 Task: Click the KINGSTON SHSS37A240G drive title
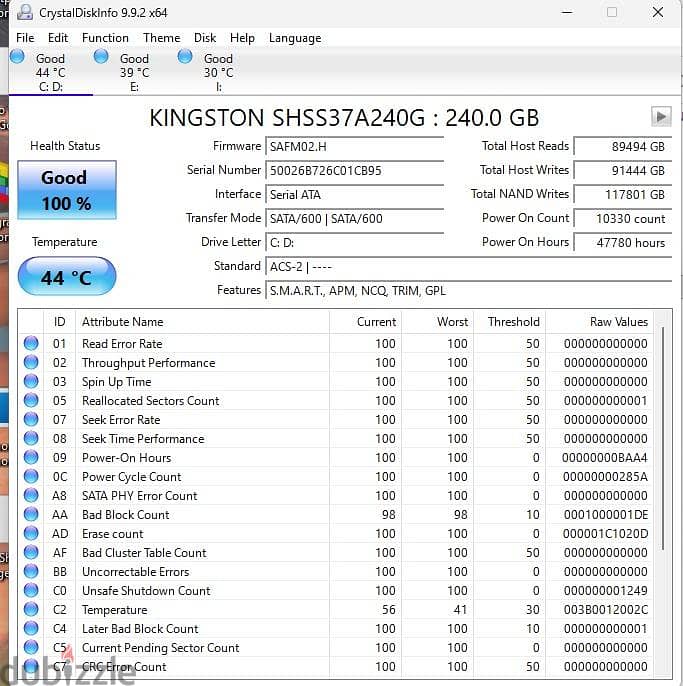click(x=344, y=118)
